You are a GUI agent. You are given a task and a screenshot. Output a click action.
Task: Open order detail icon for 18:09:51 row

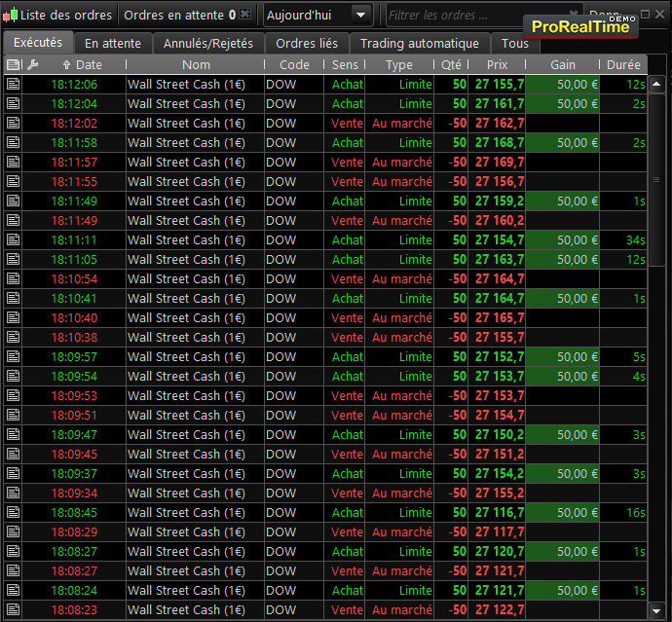(14, 415)
